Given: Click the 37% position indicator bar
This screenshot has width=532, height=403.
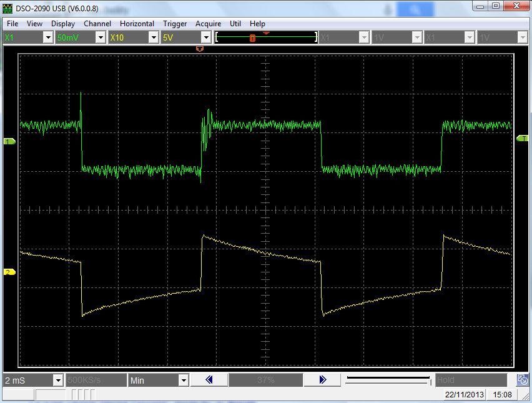Looking at the screenshot, I should coord(266,380).
